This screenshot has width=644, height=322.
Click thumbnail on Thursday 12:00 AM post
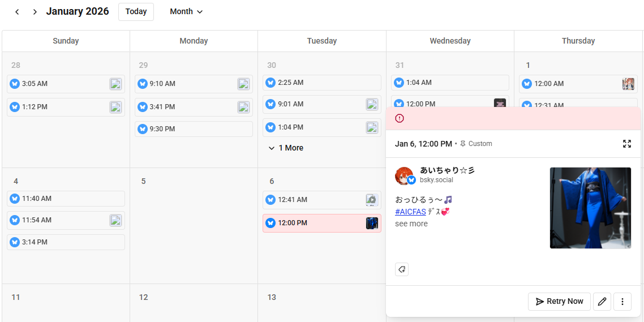tap(628, 84)
